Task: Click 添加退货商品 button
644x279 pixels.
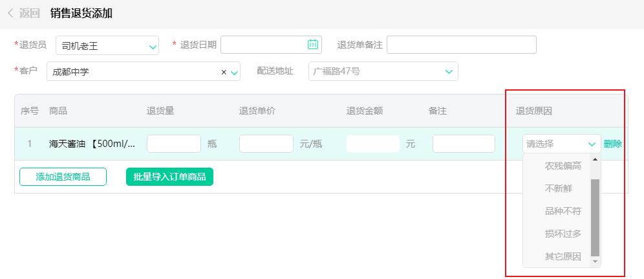Action: point(63,177)
